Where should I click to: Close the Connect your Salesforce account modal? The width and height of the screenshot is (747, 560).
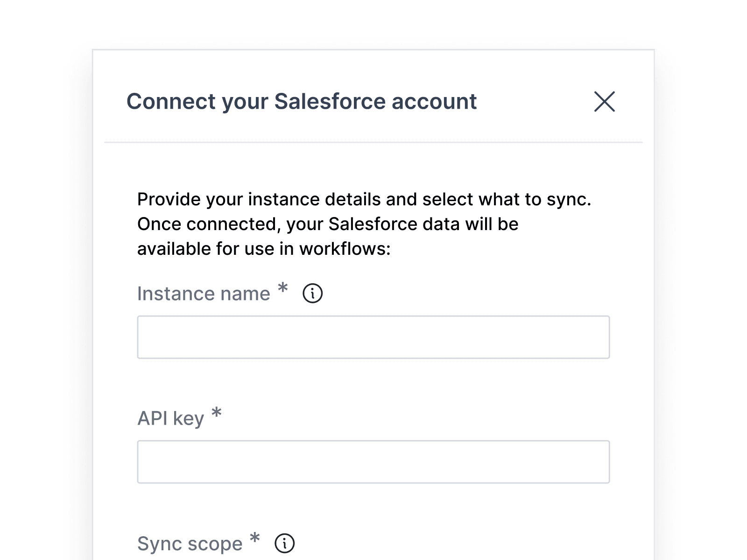click(x=606, y=102)
